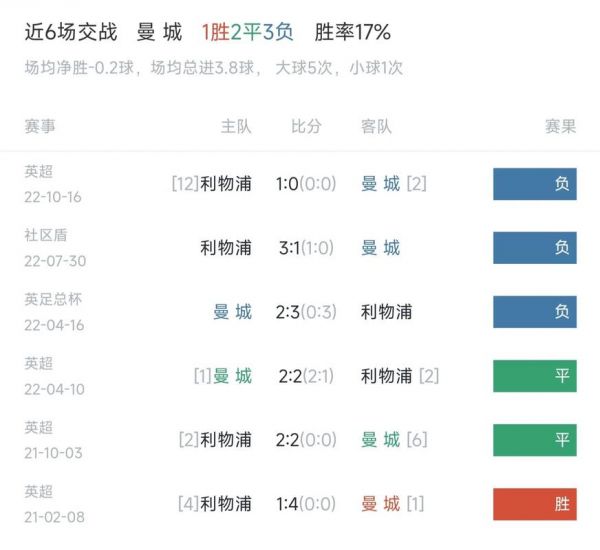This screenshot has width=600, height=550.
Task: Select the 2:3(0:3) score of 英足总杯 match
Action: tap(306, 312)
